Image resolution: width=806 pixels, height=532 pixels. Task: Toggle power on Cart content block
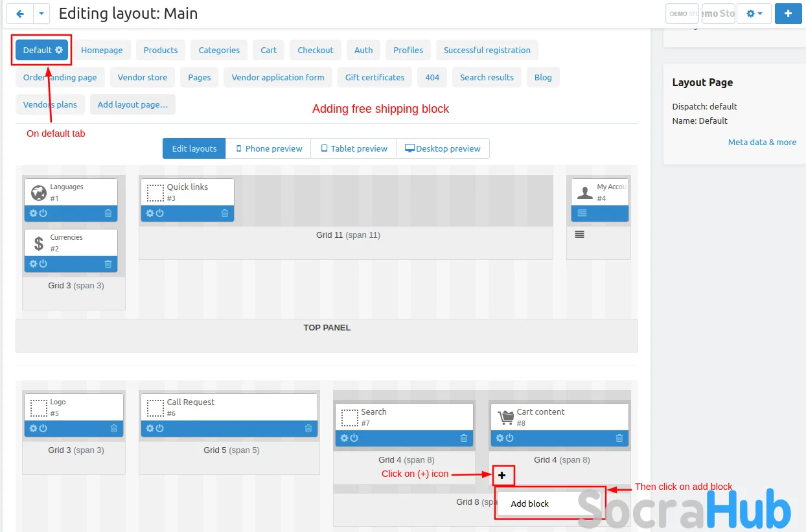[x=509, y=438]
